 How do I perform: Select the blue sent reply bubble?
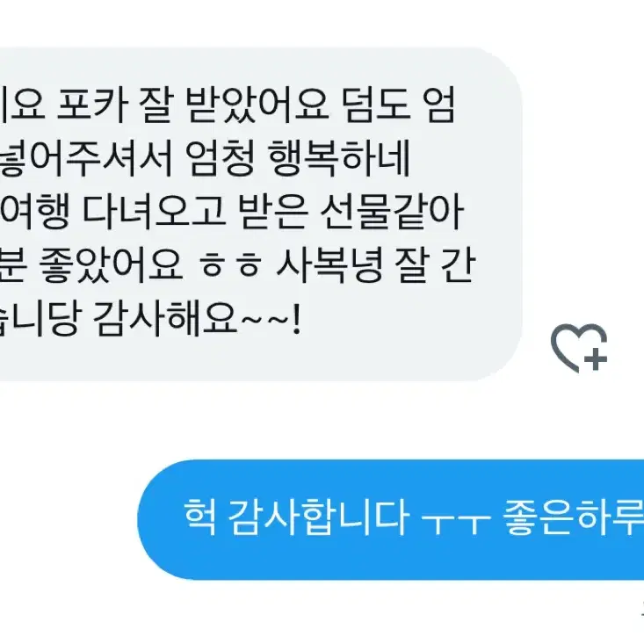[391, 519]
